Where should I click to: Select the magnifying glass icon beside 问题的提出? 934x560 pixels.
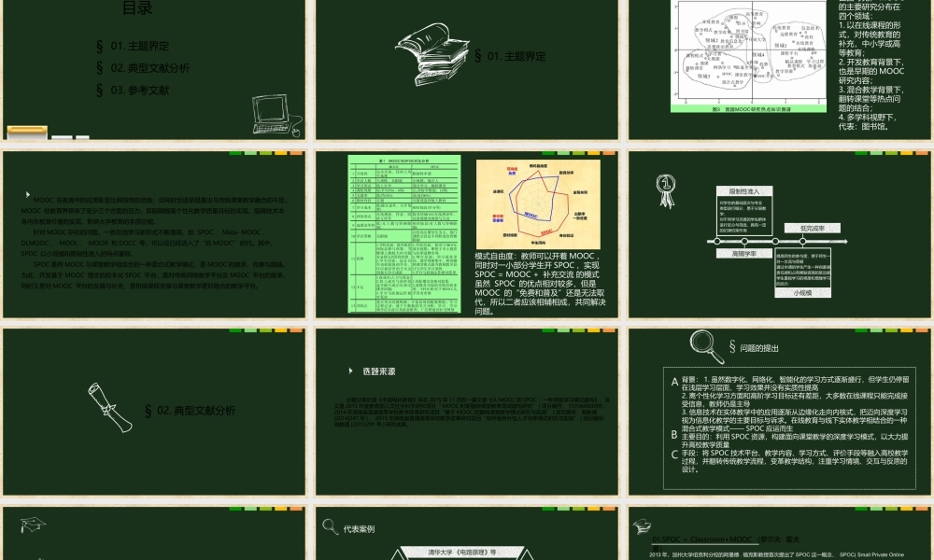coord(707,346)
